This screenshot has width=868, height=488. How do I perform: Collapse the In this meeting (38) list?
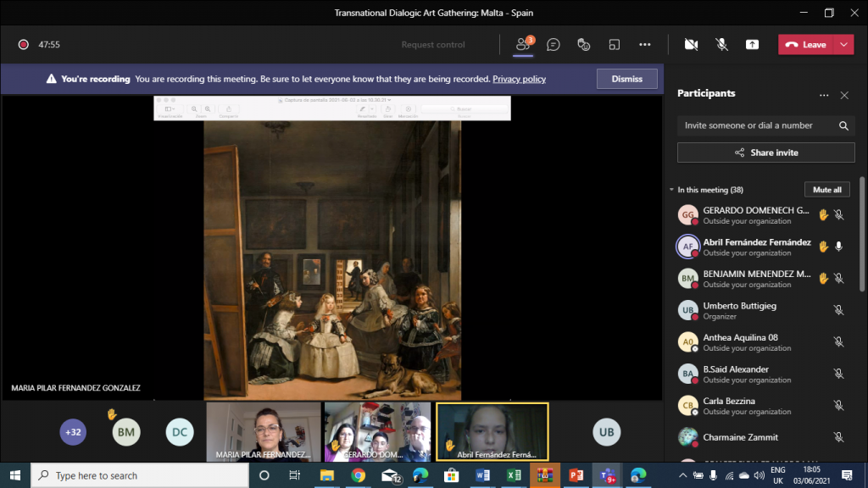click(x=672, y=190)
